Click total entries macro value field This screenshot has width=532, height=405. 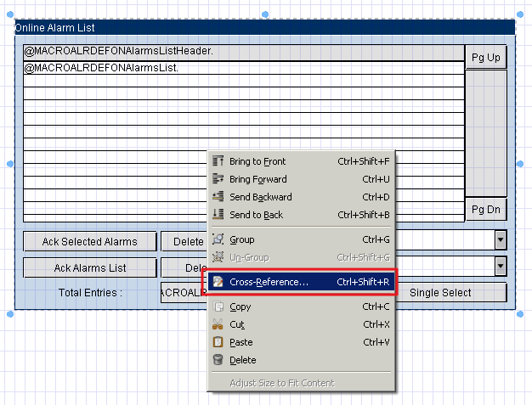[x=184, y=292]
